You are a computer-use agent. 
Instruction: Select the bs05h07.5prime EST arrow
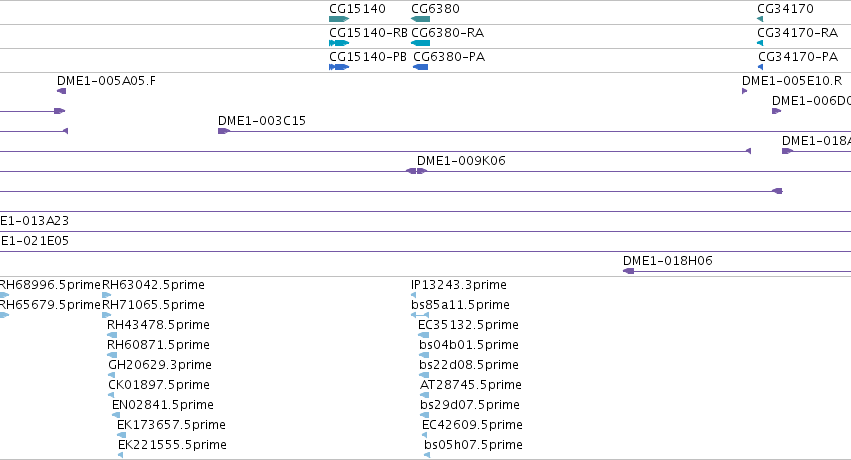[x=427, y=455]
